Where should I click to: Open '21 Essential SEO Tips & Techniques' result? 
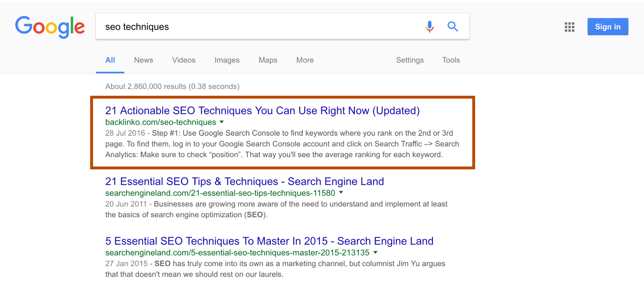pyautogui.click(x=244, y=182)
